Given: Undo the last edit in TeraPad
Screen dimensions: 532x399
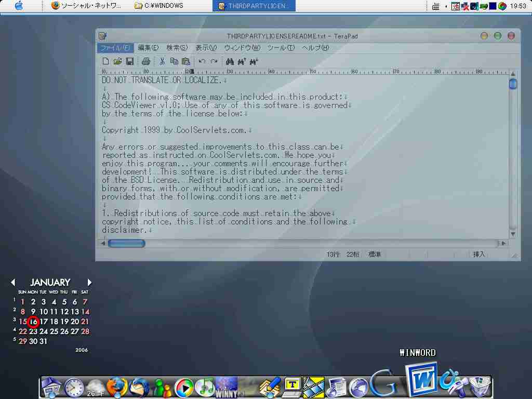Looking at the screenshot, I should tap(202, 61).
